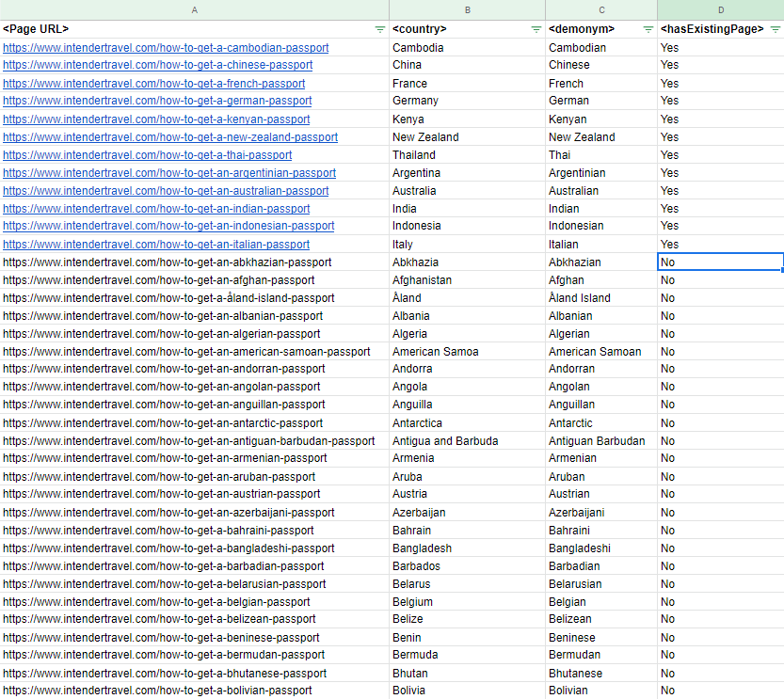Select the 'Bahraini' demonym cell
Image resolution: width=784 pixels, height=699 pixels.
(x=601, y=531)
